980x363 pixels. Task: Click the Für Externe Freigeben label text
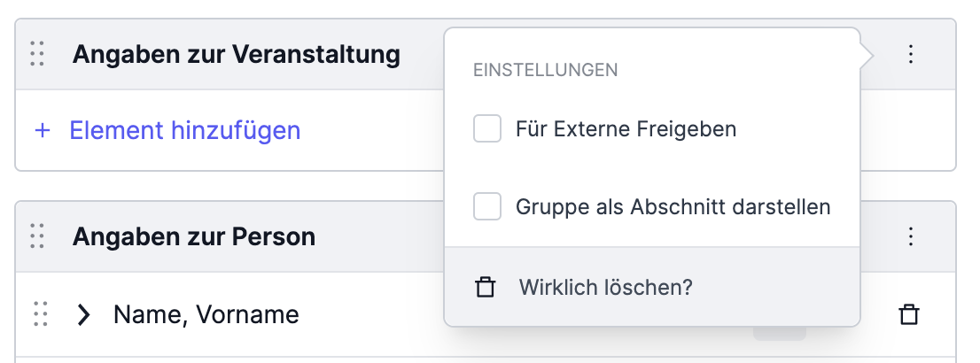click(626, 128)
